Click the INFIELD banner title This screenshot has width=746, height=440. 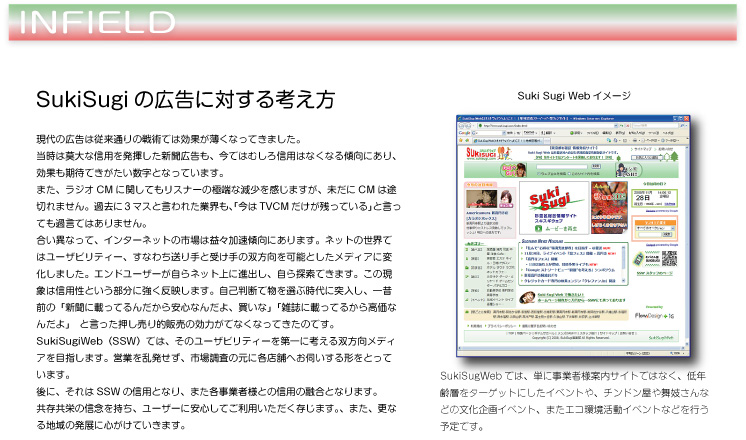(97, 22)
